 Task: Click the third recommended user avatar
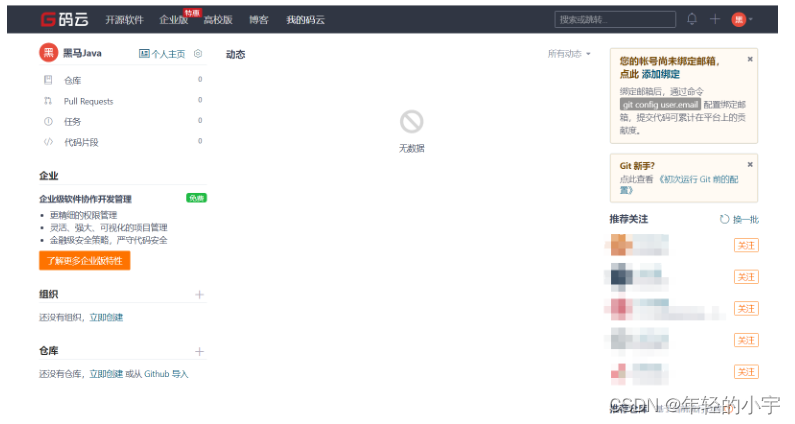tap(621, 309)
